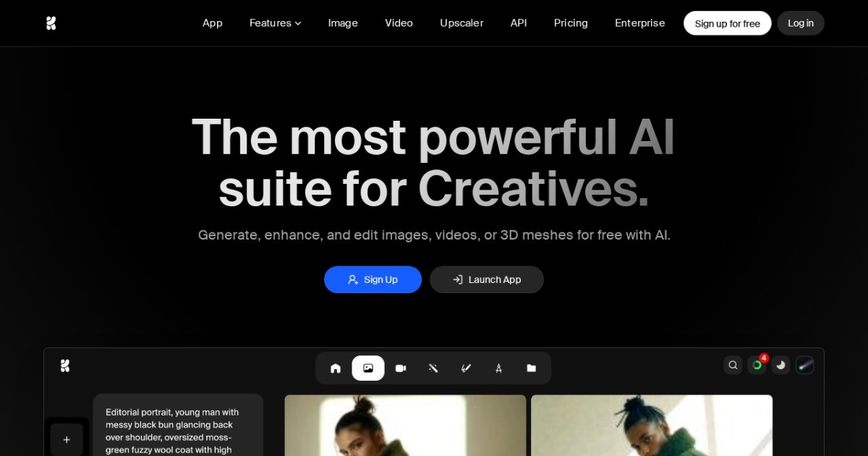868x456 pixels.
Task: Open the assets folder icon in the toolbar
Action: click(x=531, y=368)
